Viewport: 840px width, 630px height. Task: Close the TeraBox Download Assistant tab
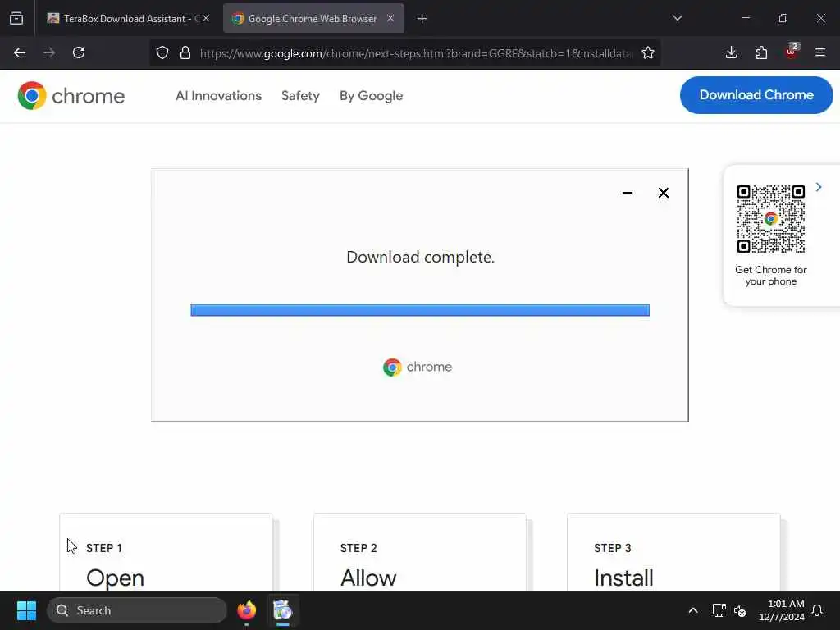point(206,18)
